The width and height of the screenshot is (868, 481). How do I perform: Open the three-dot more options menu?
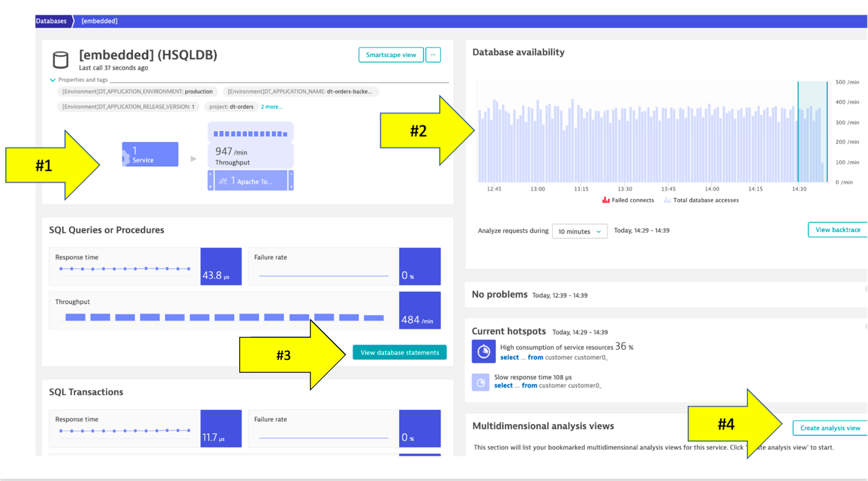[433, 55]
